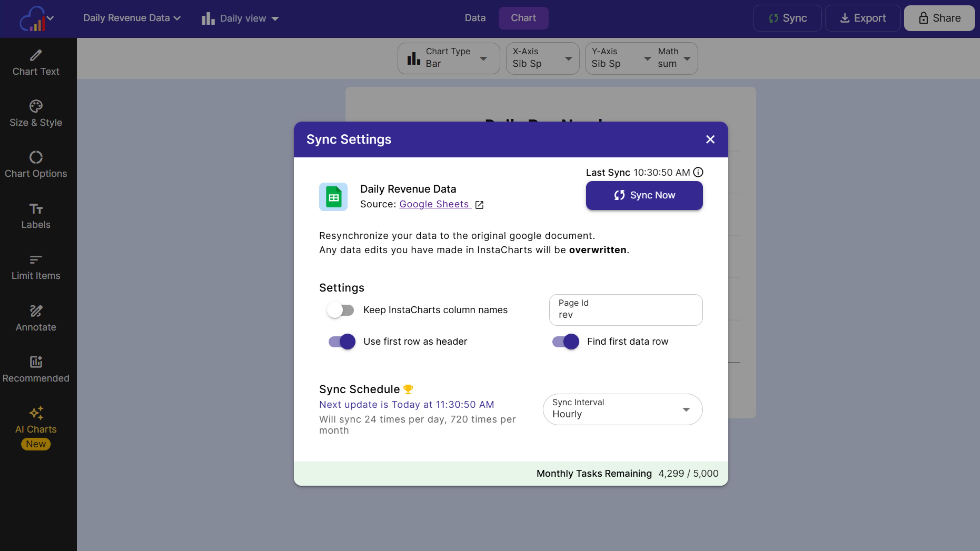This screenshot has width=980, height=551.
Task: Click the bar icon beside Daily view
Action: click(208, 18)
